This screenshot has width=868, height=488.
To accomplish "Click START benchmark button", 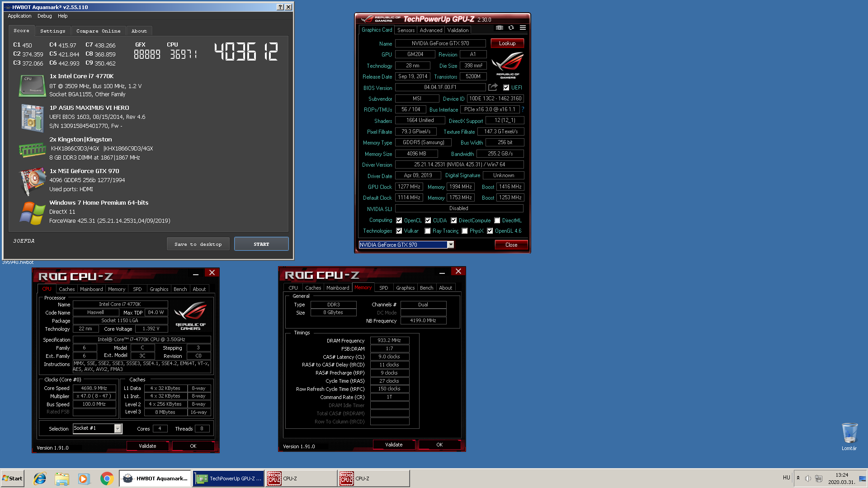I will click(x=261, y=244).
